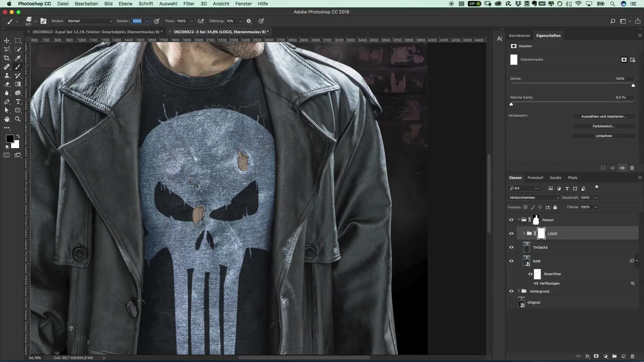The image size is (644, 362).
Task: Select the Type tool
Action: (x=18, y=102)
